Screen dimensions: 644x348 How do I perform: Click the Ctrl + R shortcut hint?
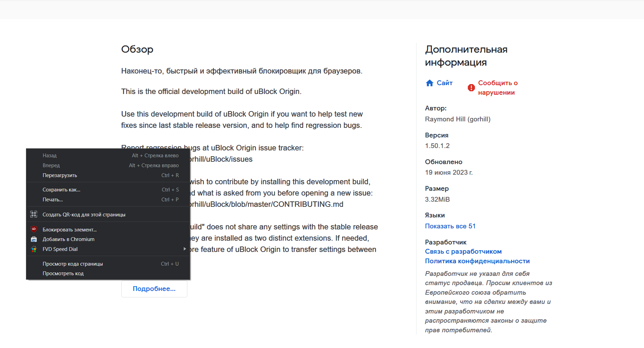click(x=170, y=175)
